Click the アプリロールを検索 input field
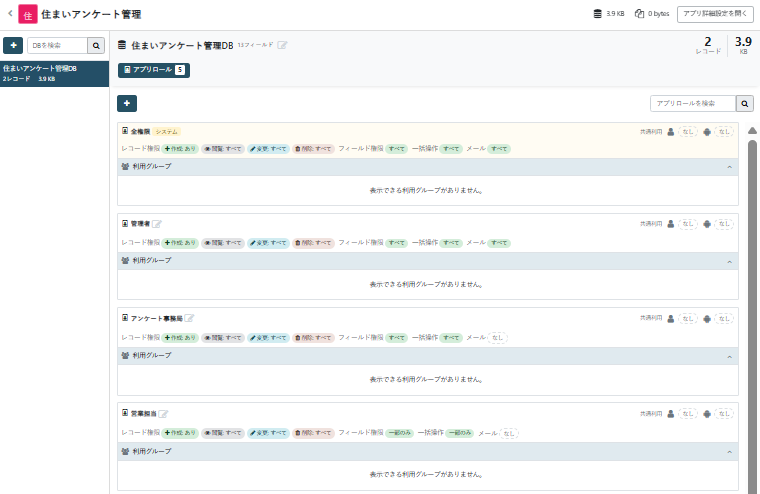This screenshot has height=494, width=760. [693, 103]
